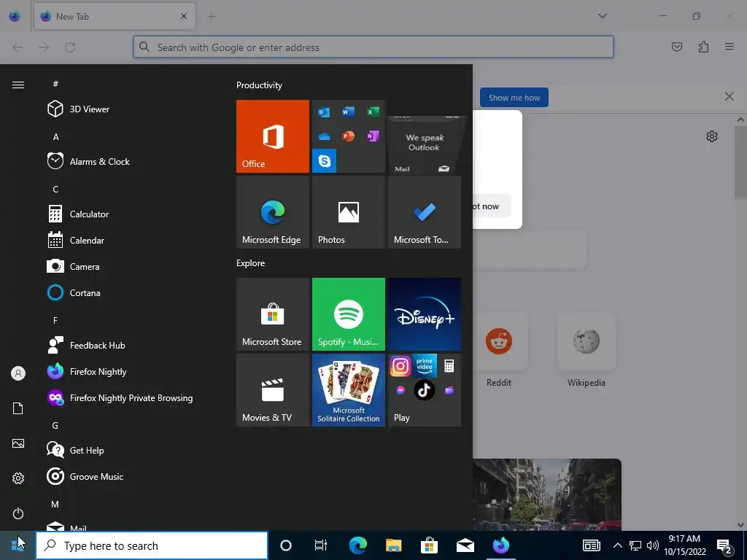Click the Show me how button
The width and height of the screenshot is (747, 560).
pyautogui.click(x=514, y=98)
